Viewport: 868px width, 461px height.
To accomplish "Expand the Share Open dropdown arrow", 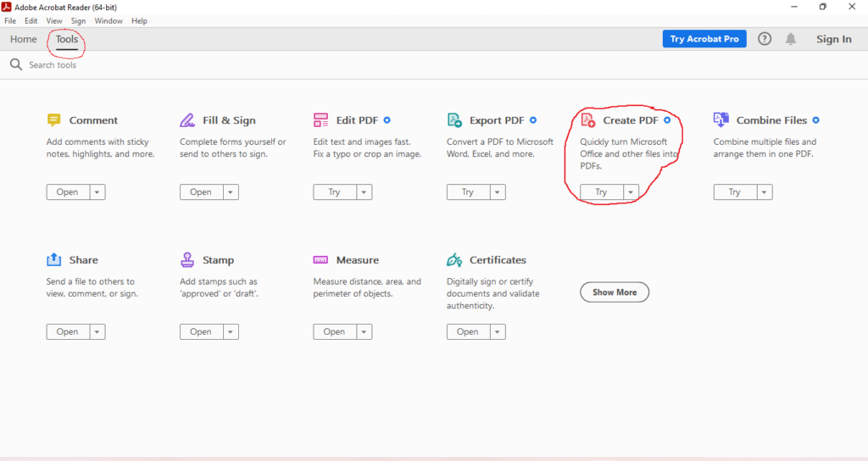I will [x=97, y=331].
